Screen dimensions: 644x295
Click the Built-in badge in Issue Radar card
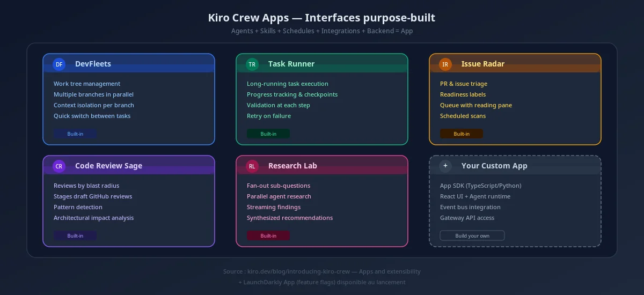tap(462, 134)
